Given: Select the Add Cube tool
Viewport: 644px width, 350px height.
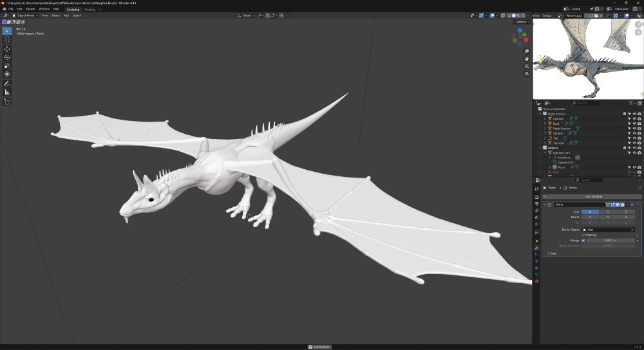Looking at the screenshot, I should coord(7,102).
